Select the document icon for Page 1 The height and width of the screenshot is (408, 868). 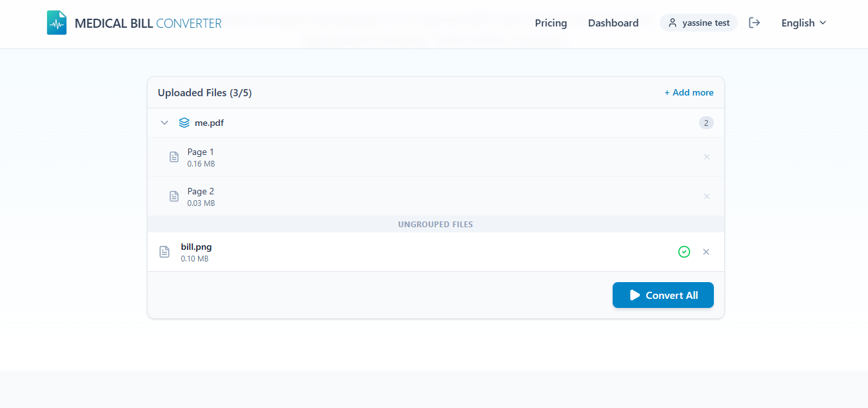pos(174,156)
